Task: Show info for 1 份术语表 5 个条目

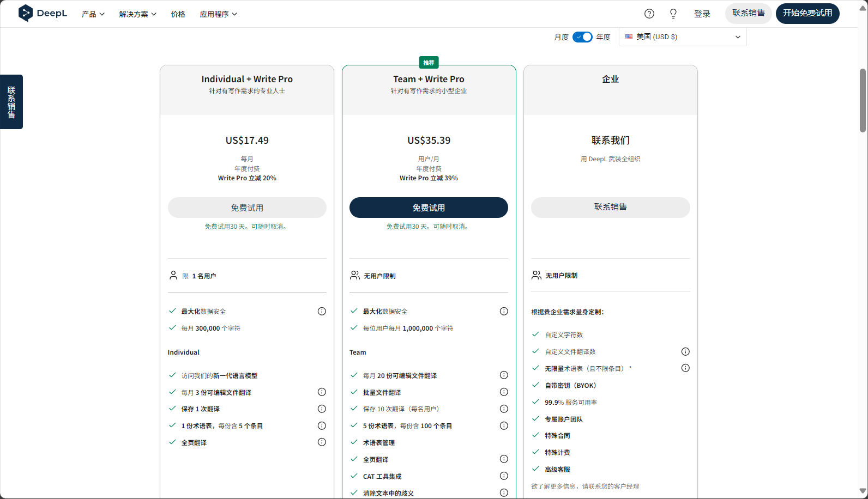Action: tap(322, 426)
